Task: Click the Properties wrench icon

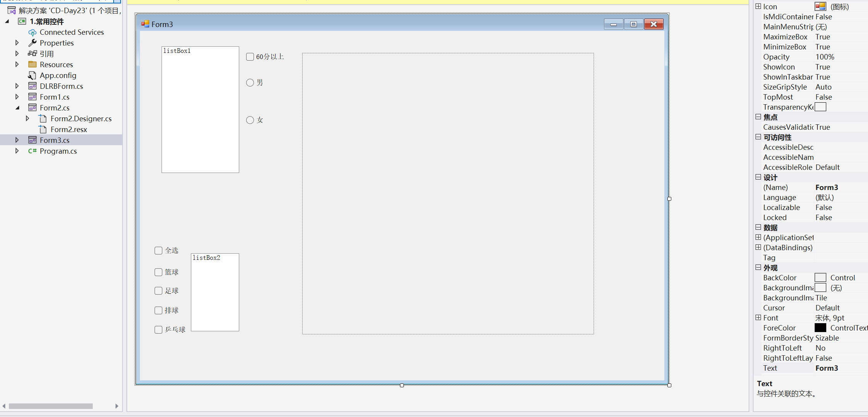Action: pos(32,43)
